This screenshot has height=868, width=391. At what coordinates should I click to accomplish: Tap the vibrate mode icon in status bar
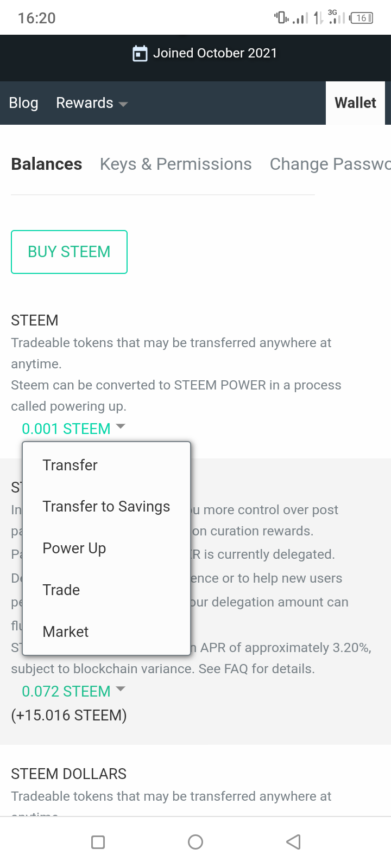click(281, 17)
